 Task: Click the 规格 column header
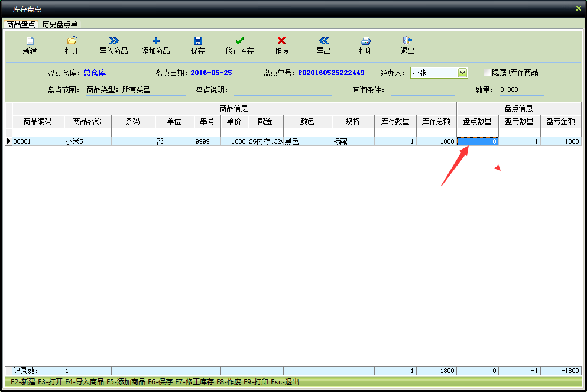(x=353, y=121)
